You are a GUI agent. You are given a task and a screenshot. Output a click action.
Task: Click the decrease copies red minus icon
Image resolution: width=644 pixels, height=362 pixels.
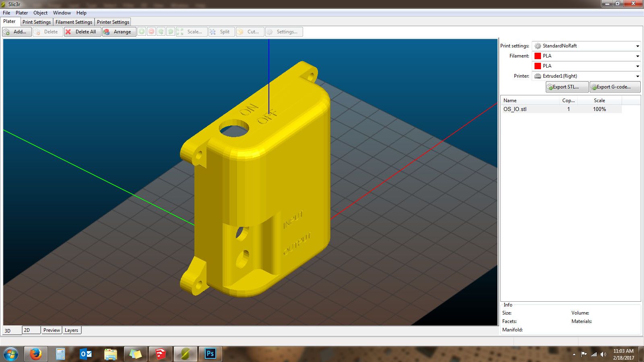click(x=151, y=31)
